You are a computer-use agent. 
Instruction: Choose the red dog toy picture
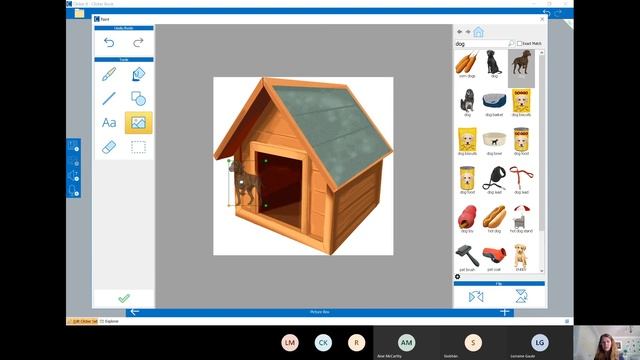click(467, 219)
